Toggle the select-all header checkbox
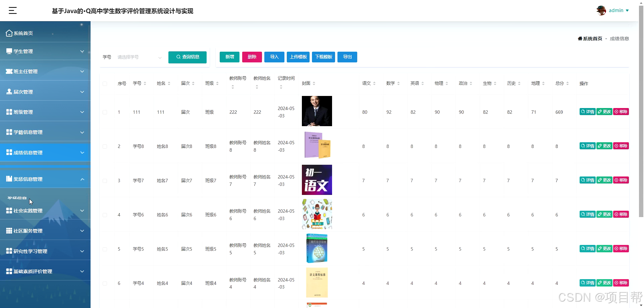Image resolution: width=644 pixels, height=308 pixels. click(105, 84)
